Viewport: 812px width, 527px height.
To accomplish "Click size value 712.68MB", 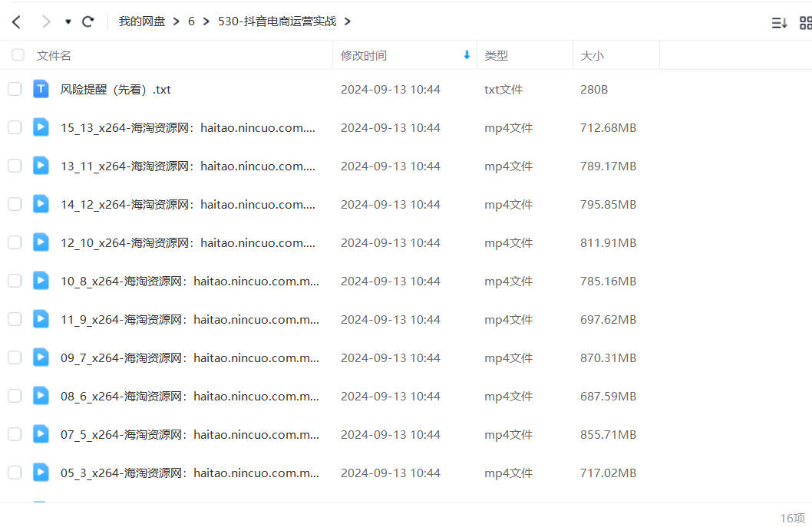I will point(608,128).
